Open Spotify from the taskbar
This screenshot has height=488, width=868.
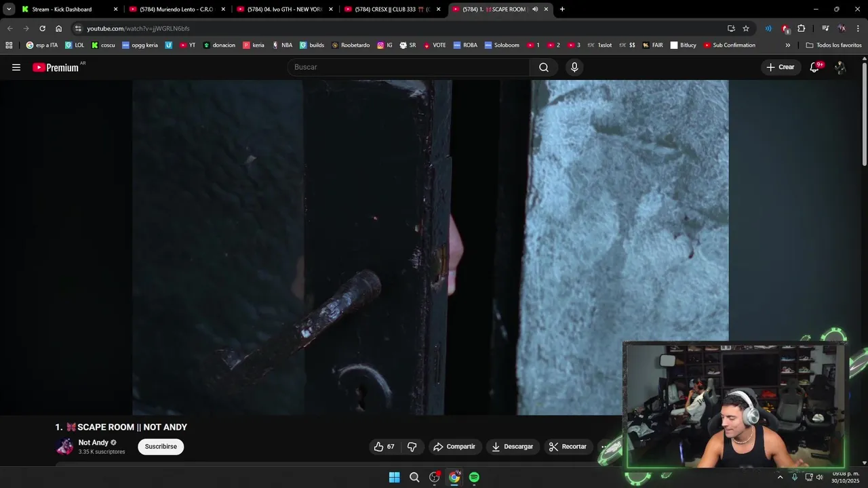point(474,477)
